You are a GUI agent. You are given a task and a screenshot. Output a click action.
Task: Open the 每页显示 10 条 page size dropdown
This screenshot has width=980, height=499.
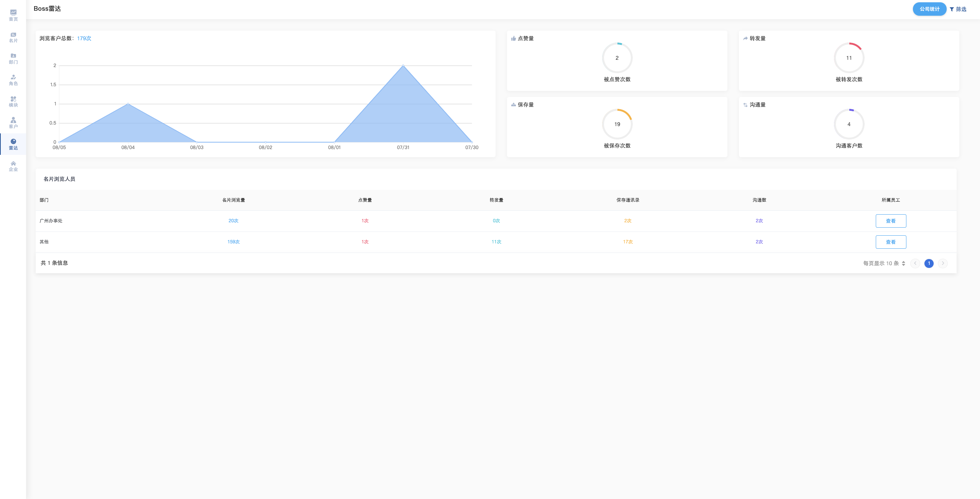click(884, 263)
